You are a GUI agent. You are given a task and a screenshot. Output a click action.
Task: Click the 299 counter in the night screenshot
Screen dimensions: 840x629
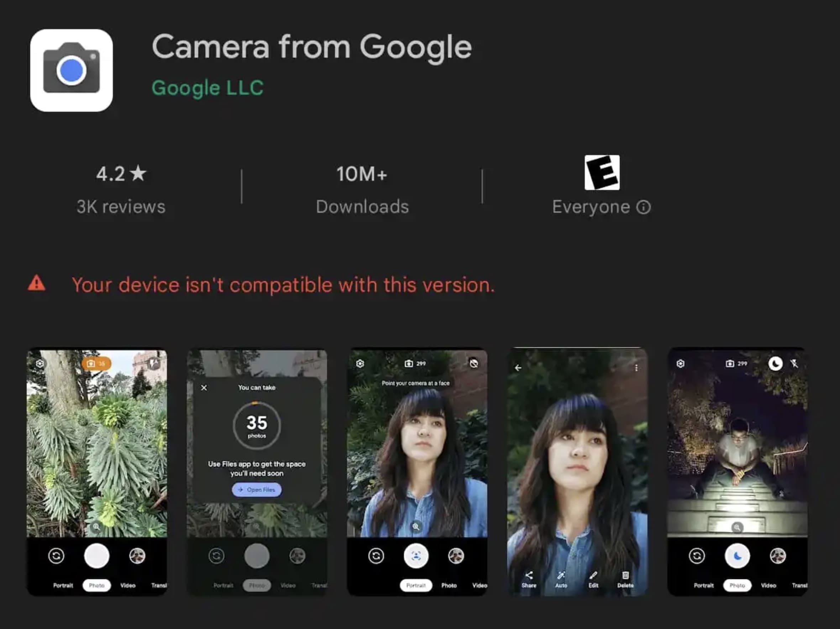click(736, 364)
